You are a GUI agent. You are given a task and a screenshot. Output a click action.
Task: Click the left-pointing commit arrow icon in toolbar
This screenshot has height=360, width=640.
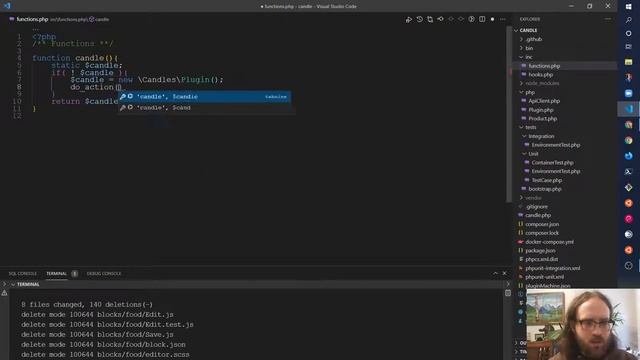click(440, 19)
